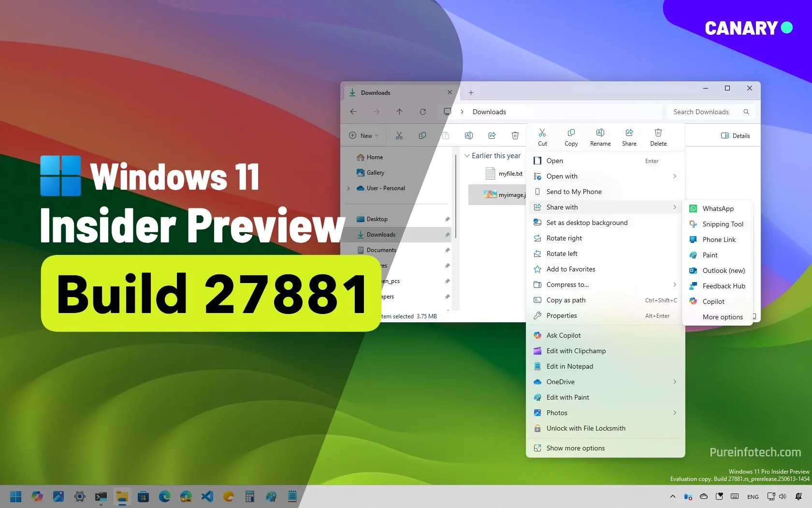This screenshot has width=812, height=508.
Task: Refresh the Downloads folder view
Action: pyautogui.click(x=423, y=112)
